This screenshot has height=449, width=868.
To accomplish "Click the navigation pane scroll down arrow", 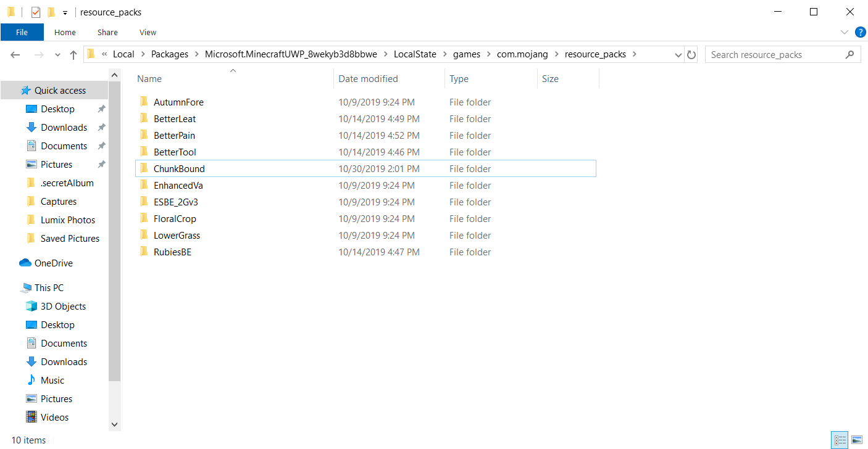I will 114,424.
